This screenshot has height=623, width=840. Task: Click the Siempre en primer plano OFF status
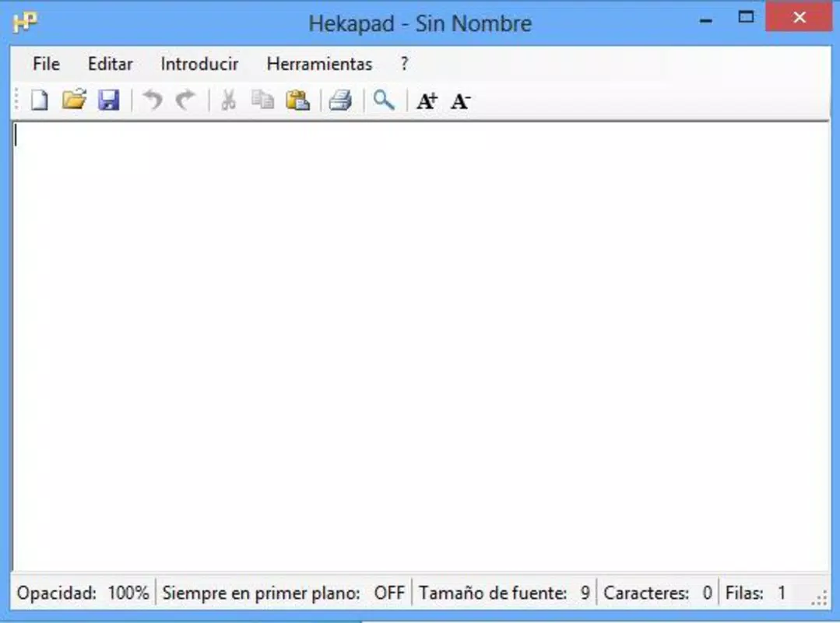click(283, 593)
